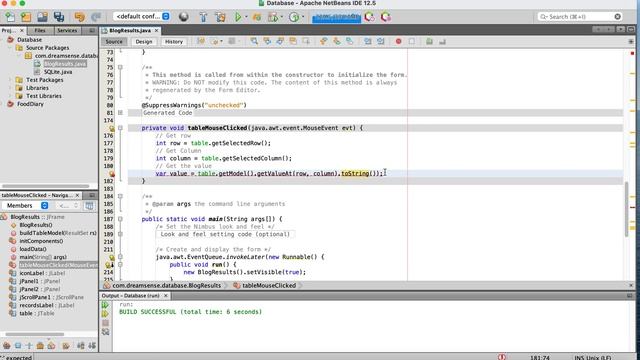Collapse the tableMouseClicked method fold
The width and height of the screenshot is (640, 360).
120,128
